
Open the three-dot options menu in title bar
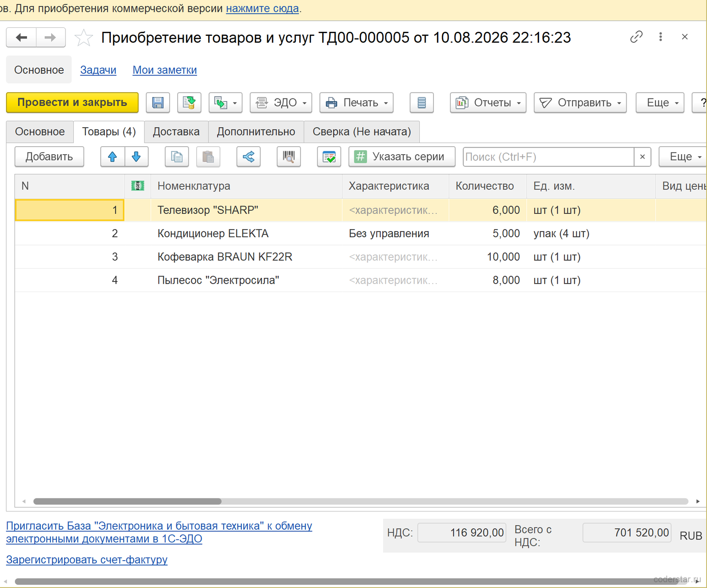point(661,37)
